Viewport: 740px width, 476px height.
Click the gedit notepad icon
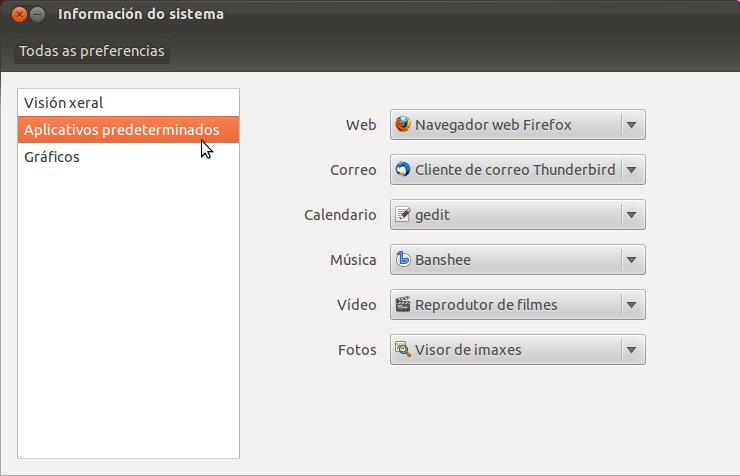click(x=403, y=214)
